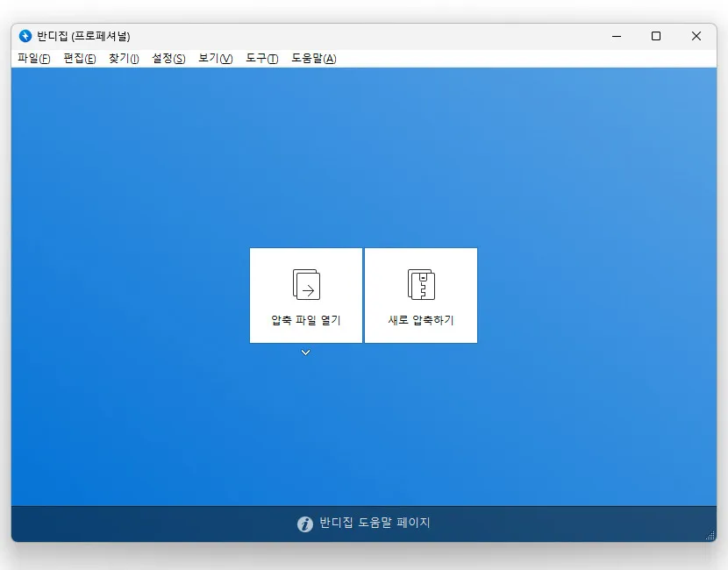
Task: Open the 보기(V) menu
Action: click(x=216, y=59)
